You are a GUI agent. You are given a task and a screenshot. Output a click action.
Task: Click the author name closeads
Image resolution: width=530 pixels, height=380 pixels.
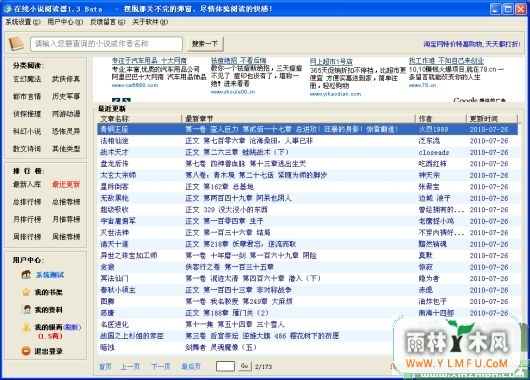click(434, 152)
